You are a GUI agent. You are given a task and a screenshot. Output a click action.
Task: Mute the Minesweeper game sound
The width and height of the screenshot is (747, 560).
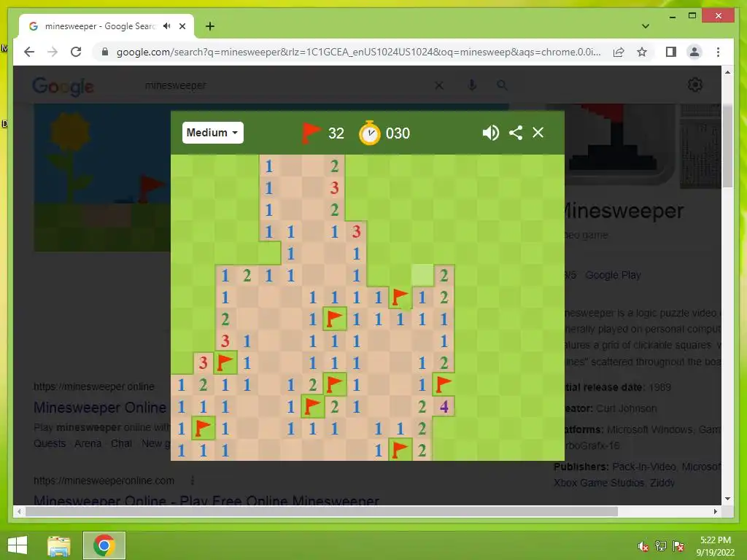pyautogui.click(x=490, y=133)
